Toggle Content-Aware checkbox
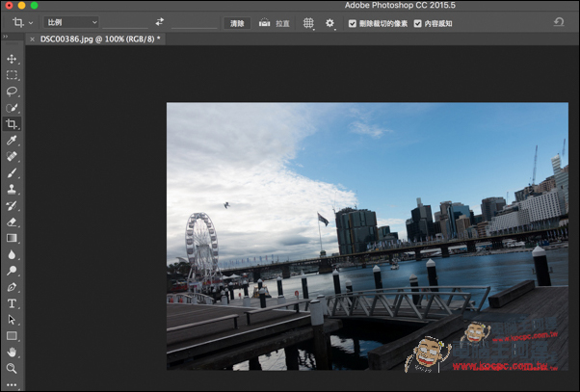 (417, 24)
